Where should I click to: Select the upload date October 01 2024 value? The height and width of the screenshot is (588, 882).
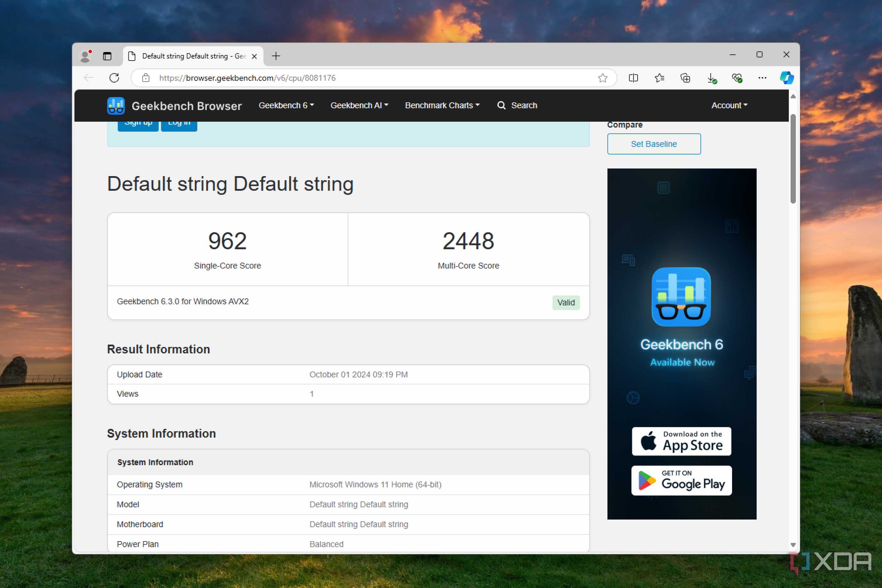click(358, 375)
